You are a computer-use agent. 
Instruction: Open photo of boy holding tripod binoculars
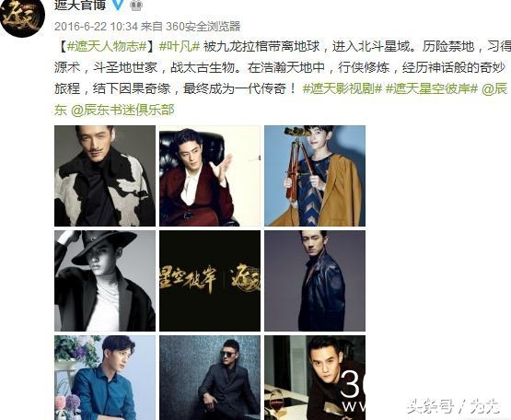click(x=315, y=176)
